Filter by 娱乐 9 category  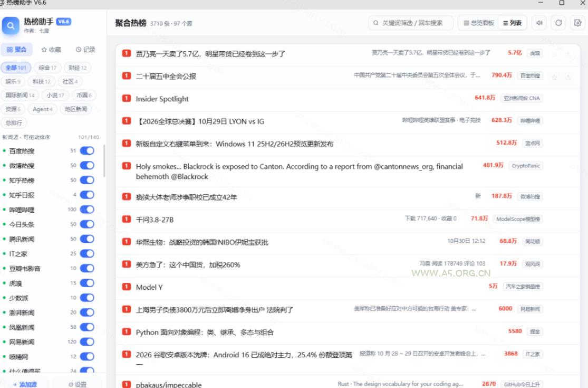pyautogui.click(x=13, y=81)
